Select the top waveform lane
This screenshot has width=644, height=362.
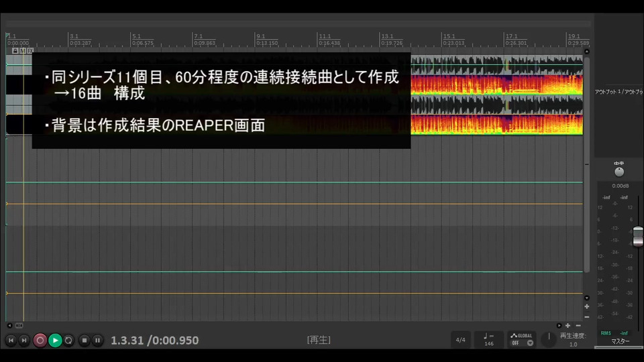[497, 65]
